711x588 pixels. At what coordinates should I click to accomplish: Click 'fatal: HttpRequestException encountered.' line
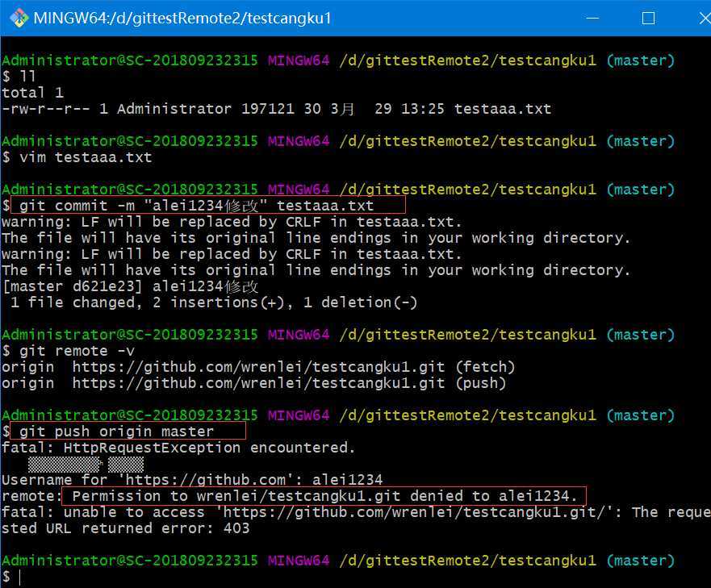click(178, 448)
